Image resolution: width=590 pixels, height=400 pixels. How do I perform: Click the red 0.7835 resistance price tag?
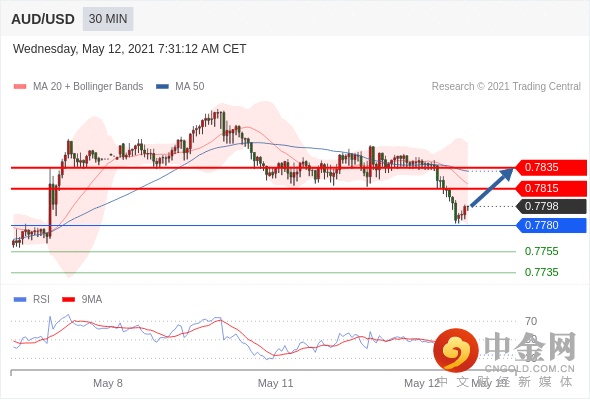pos(552,167)
